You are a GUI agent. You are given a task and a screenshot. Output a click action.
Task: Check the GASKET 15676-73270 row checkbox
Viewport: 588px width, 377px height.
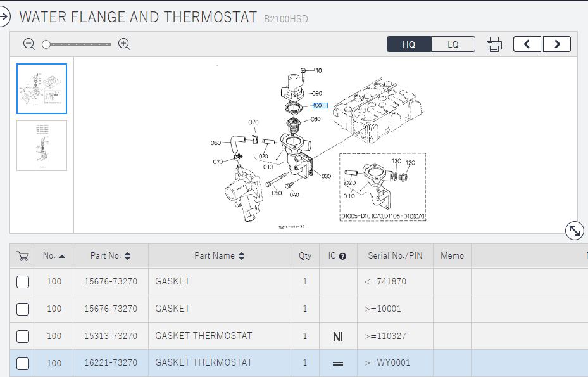[x=23, y=281]
